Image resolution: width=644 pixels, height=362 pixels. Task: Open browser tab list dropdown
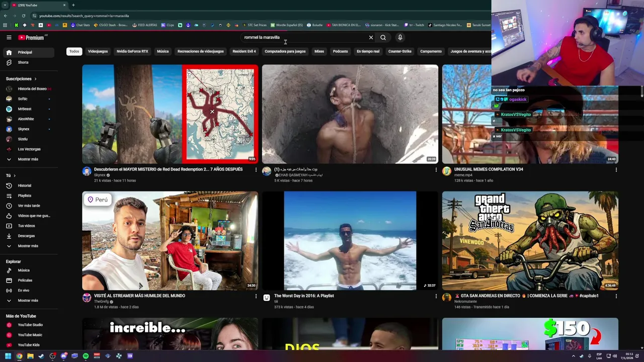pyautogui.click(x=5, y=5)
